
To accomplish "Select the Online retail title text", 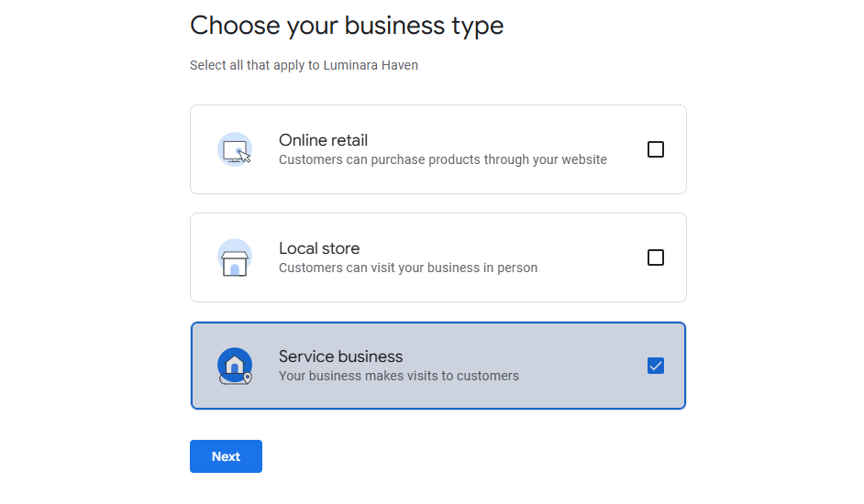I will click(323, 140).
